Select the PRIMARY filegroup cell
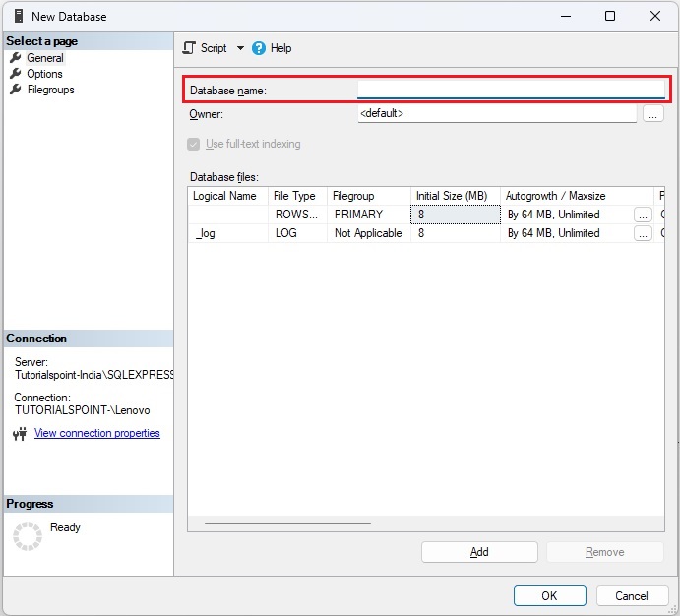 coord(369,215)
